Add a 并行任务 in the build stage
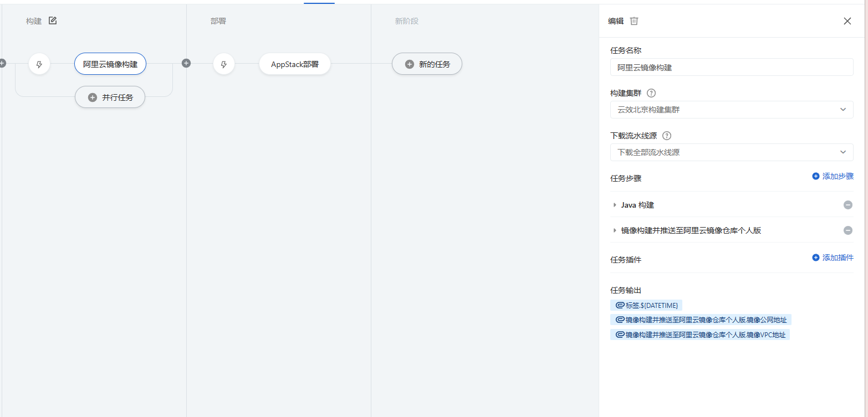Viewport: 868px width, 417px height. [110, 97]
